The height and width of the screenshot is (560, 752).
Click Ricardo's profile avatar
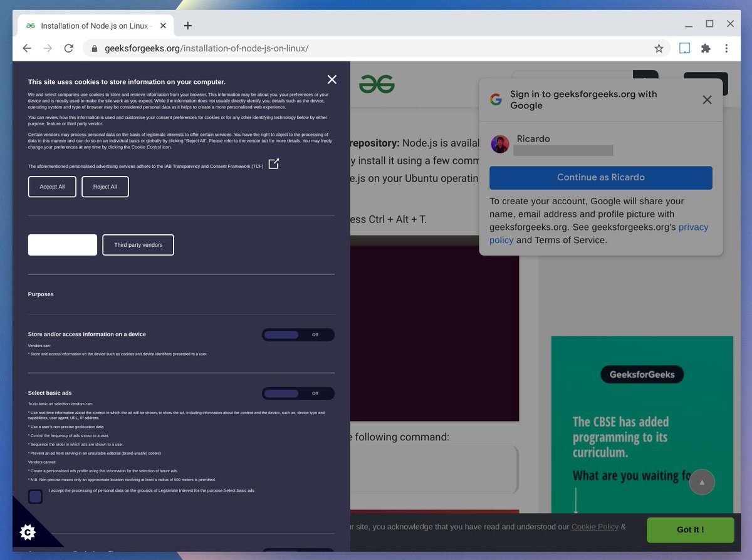pos(500,144)
